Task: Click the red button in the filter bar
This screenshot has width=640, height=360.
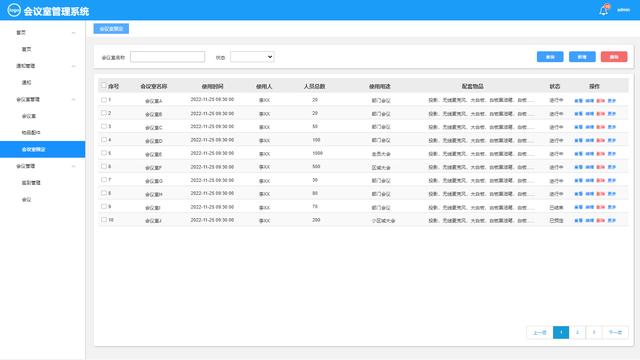Action: 614,57
